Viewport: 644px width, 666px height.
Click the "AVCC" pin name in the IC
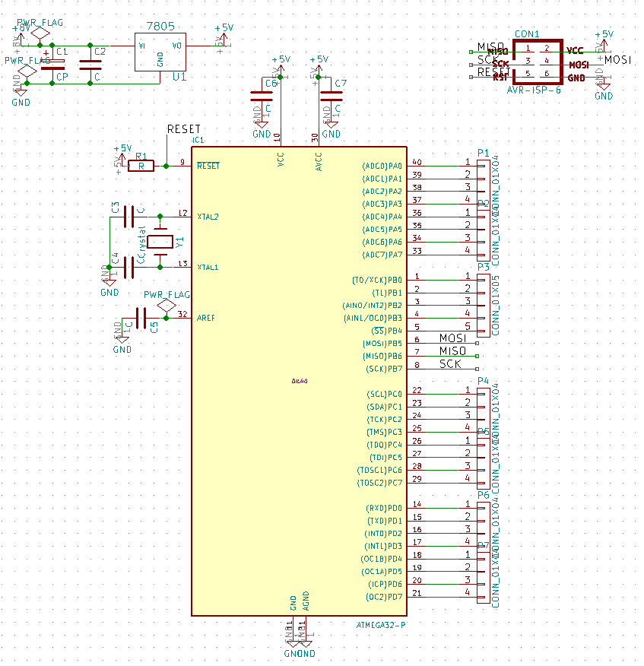pos(319,162)
